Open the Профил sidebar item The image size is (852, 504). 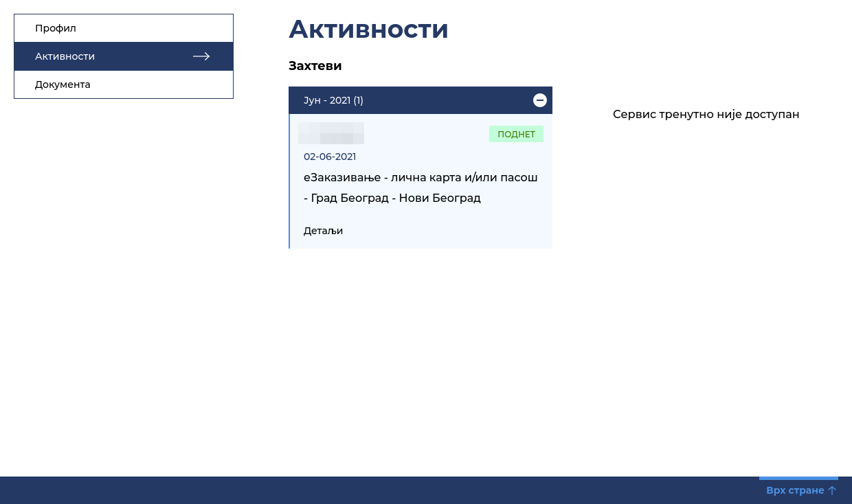(x=124, y=28)
